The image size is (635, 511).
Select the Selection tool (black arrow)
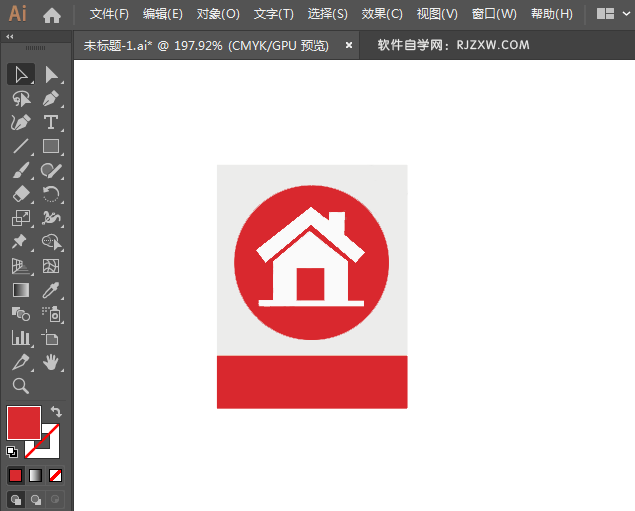point(21,75)
